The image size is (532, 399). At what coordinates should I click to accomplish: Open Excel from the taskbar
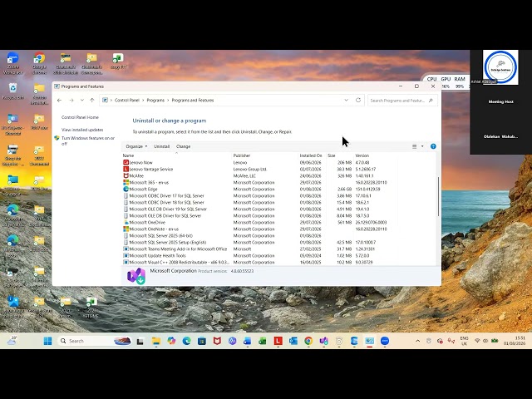[263, 341]
